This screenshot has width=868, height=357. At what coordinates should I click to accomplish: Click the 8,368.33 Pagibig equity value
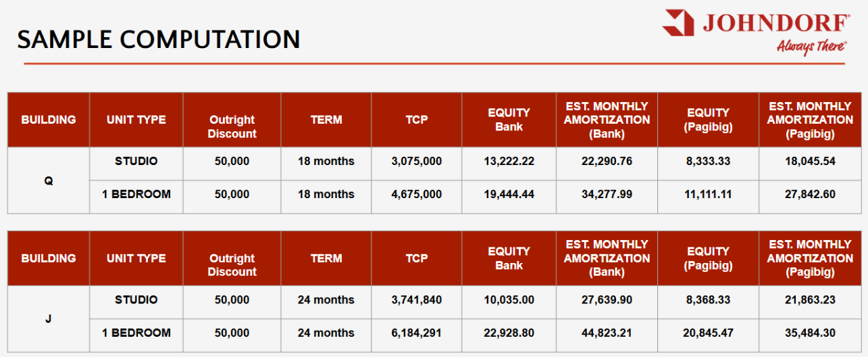[708, 300]
